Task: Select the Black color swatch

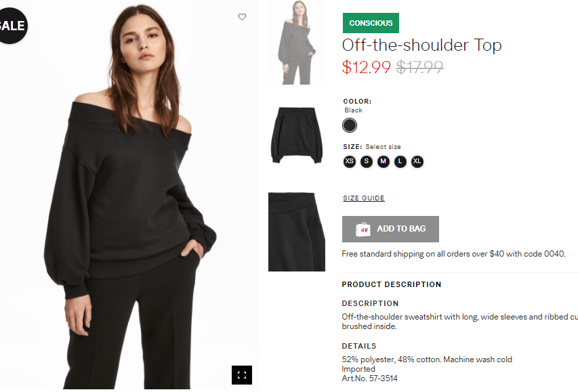Action: 350,125
